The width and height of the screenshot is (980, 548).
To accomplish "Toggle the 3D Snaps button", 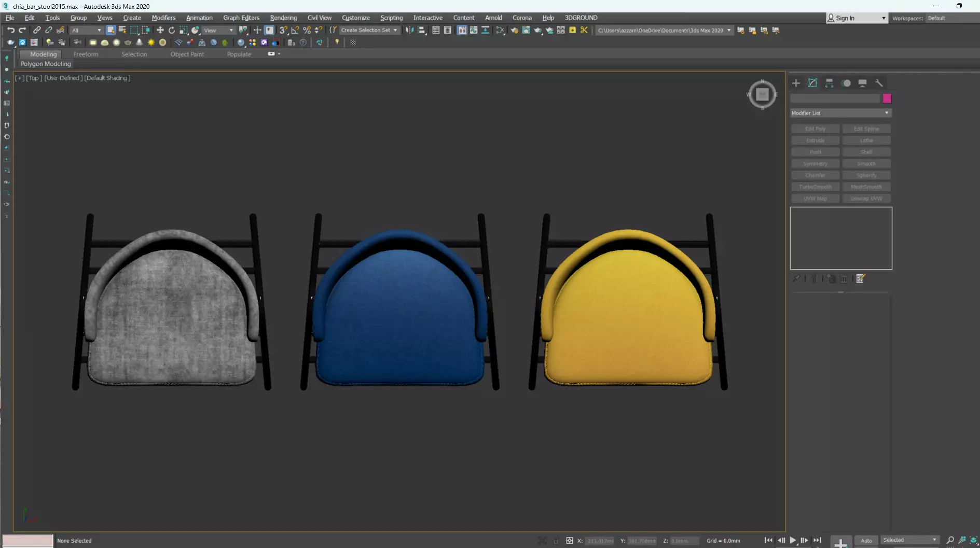I will pyautogui.click(x=283, y=30).
